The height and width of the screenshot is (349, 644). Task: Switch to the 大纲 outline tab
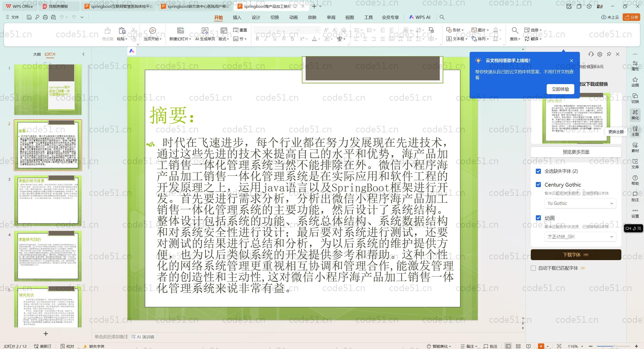37,54
